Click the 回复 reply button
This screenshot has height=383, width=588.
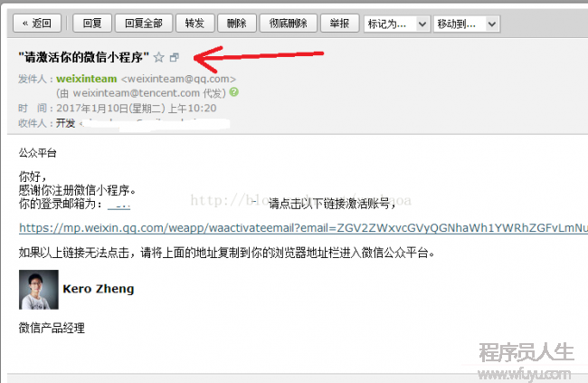click(x=92, y=24)
